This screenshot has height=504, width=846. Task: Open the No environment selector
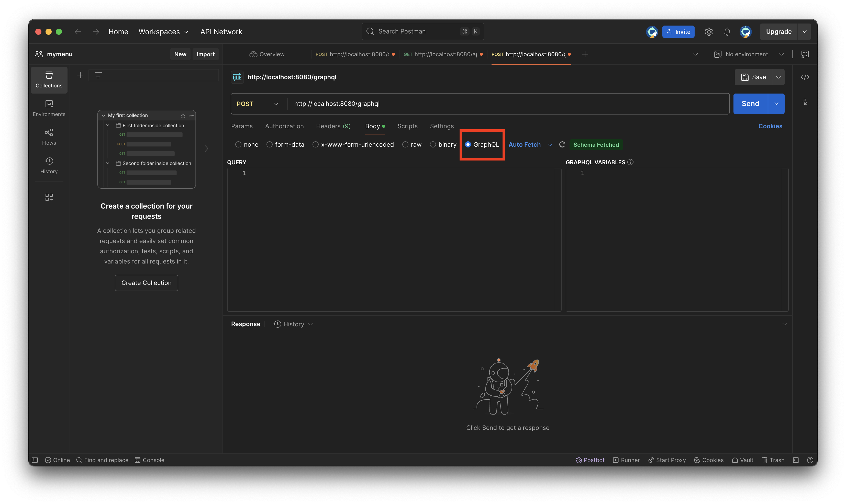[x=749, y=54]
